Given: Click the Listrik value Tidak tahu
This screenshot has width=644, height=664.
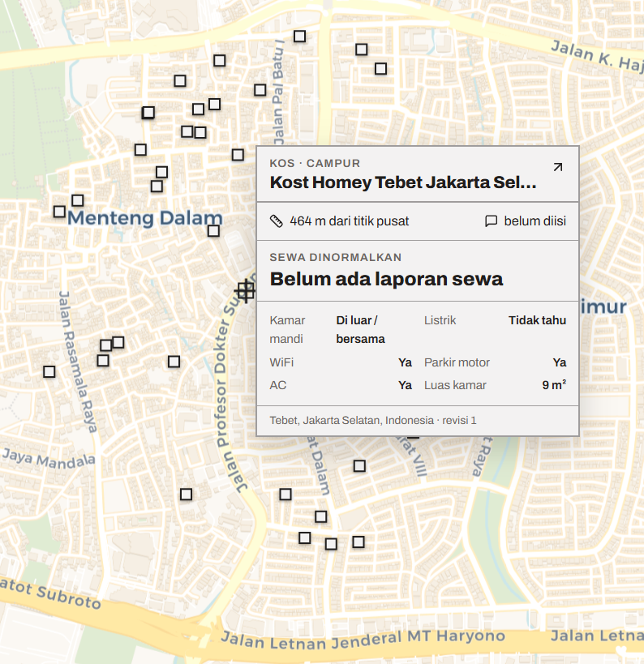Looking at the screenshot, I should [x=537, y=320].
